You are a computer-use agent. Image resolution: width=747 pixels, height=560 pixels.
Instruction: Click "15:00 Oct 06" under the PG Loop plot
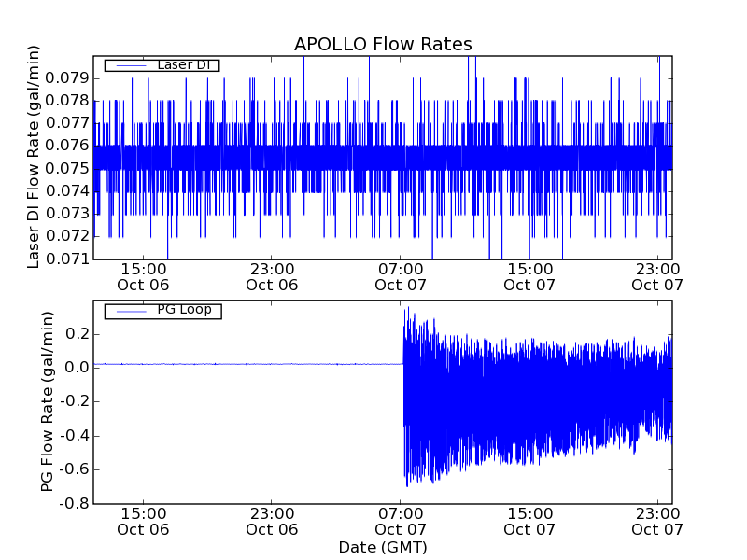pyautogui.click(x=143, y=522)
